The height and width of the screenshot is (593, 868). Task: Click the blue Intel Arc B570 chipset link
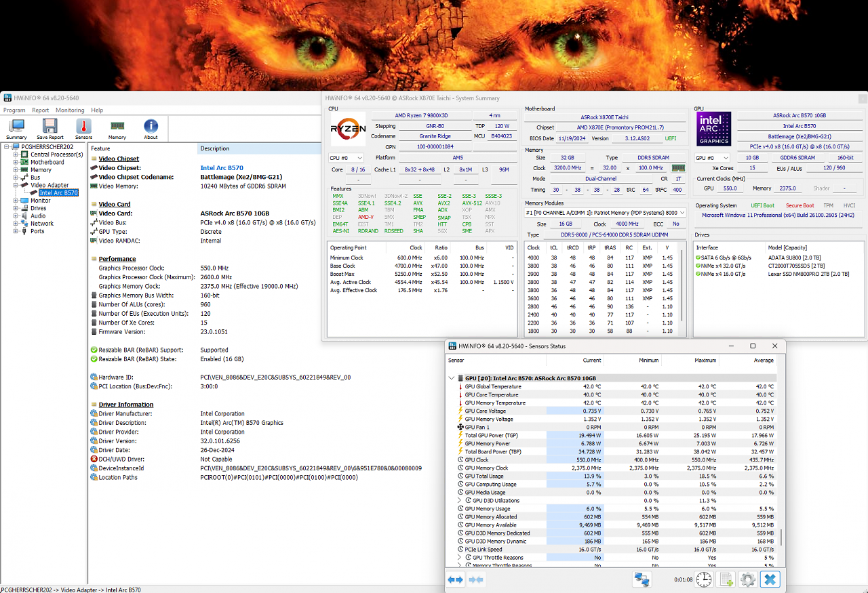222,168
